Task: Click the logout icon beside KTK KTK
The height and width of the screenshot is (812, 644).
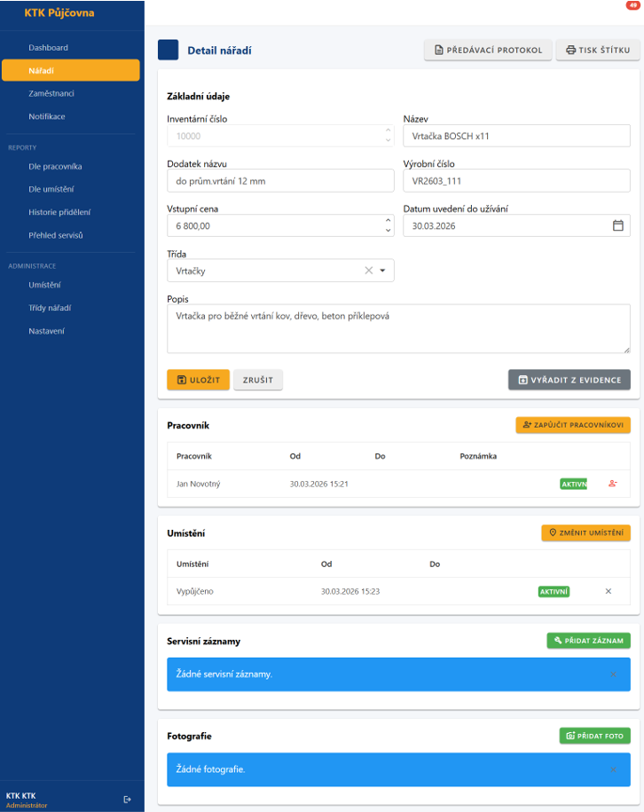Action: [x=127, y=800]
